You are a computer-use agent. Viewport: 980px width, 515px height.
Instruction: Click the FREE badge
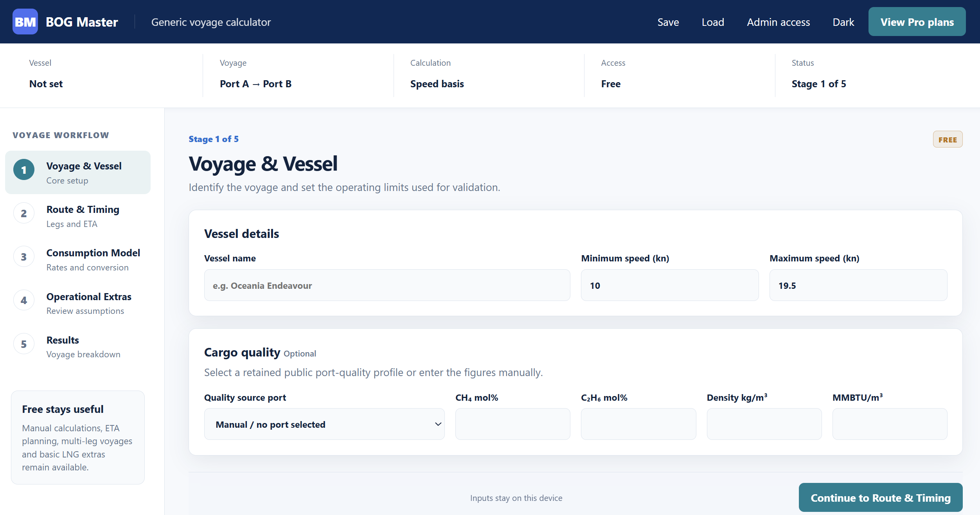tap(948, 139)
